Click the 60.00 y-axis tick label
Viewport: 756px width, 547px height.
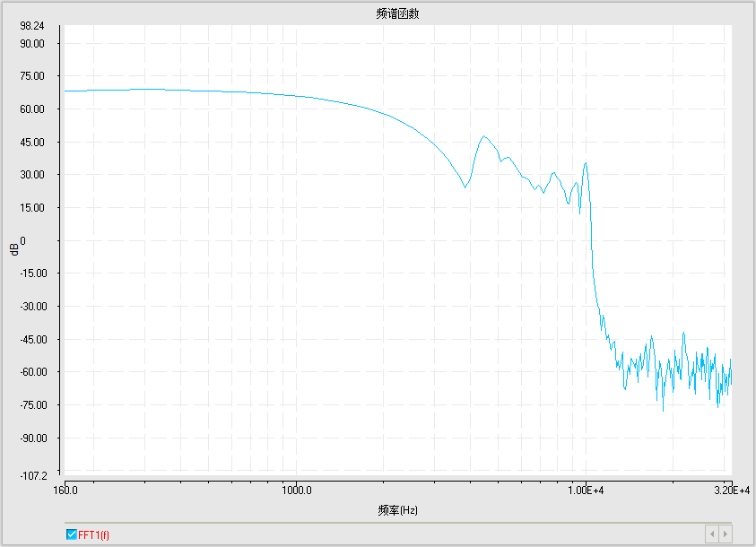pyautogui.click(x=45, y=109)
